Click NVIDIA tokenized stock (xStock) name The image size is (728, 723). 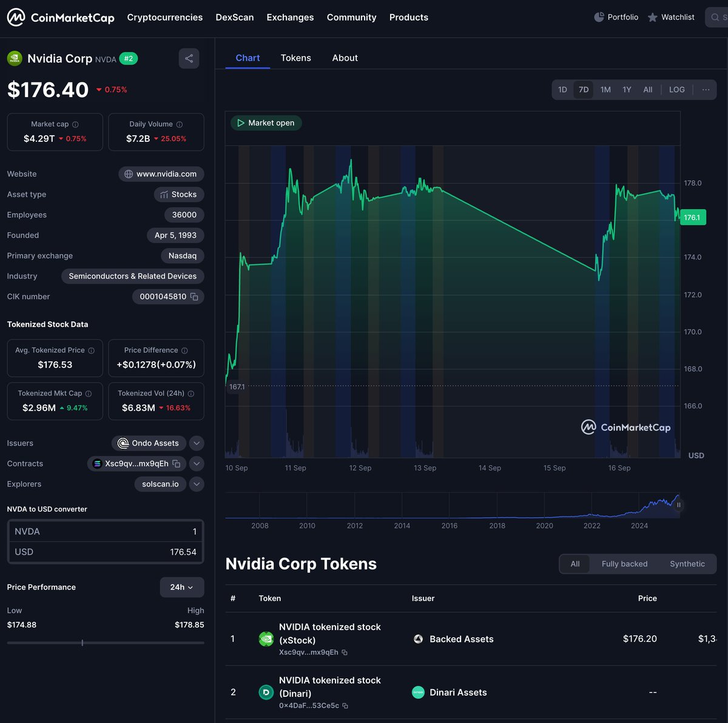[330, 634]
